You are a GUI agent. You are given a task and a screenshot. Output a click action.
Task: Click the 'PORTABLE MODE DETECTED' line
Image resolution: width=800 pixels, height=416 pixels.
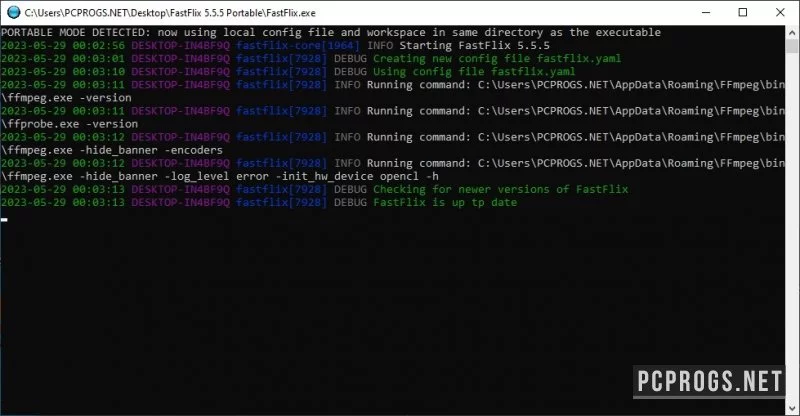331,32
